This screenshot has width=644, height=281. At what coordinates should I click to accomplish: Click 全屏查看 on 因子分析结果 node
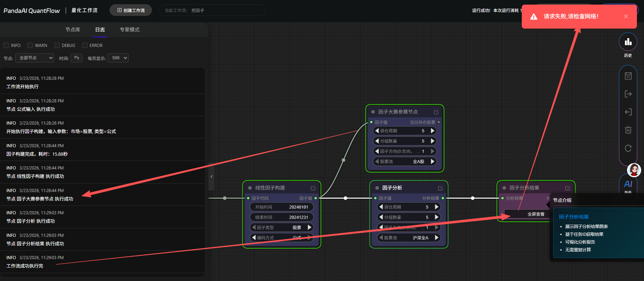tap(536, 214)
